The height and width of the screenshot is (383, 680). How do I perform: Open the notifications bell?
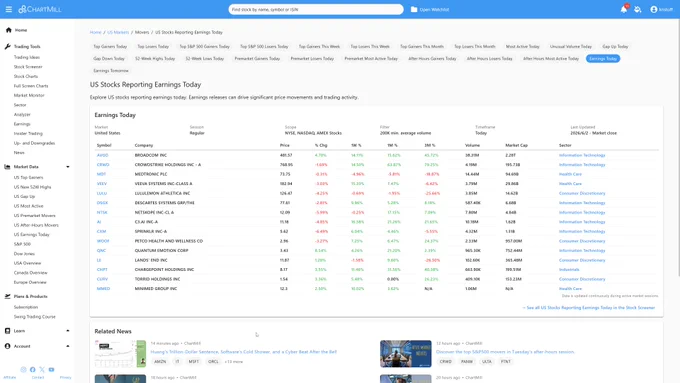tap(624, 9)
